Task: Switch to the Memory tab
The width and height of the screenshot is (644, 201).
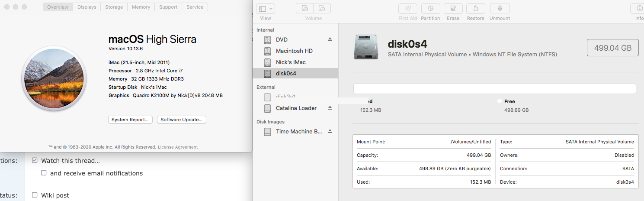Action: (141, 7)
